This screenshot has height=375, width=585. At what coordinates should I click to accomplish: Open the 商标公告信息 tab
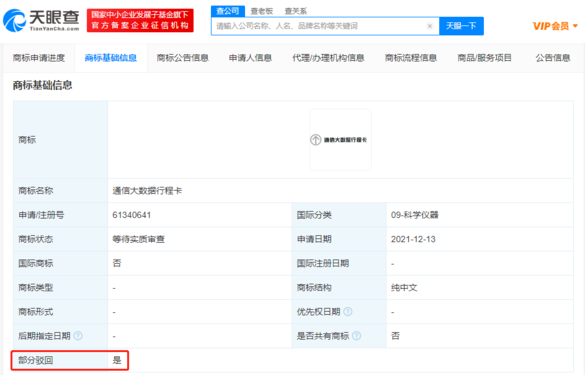click(182, 58)
